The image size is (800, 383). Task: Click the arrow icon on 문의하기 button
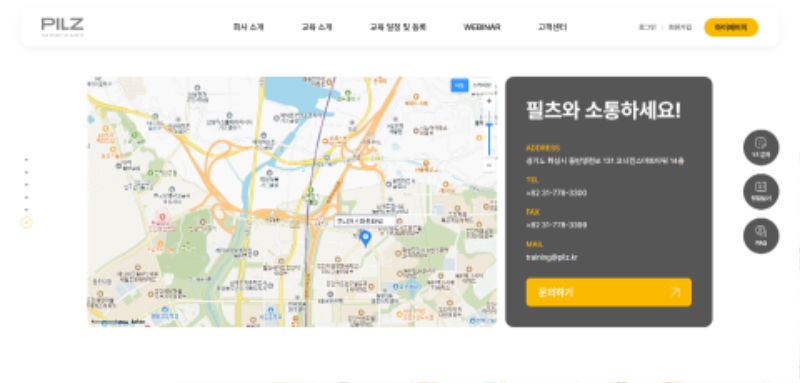click(675, 292)
